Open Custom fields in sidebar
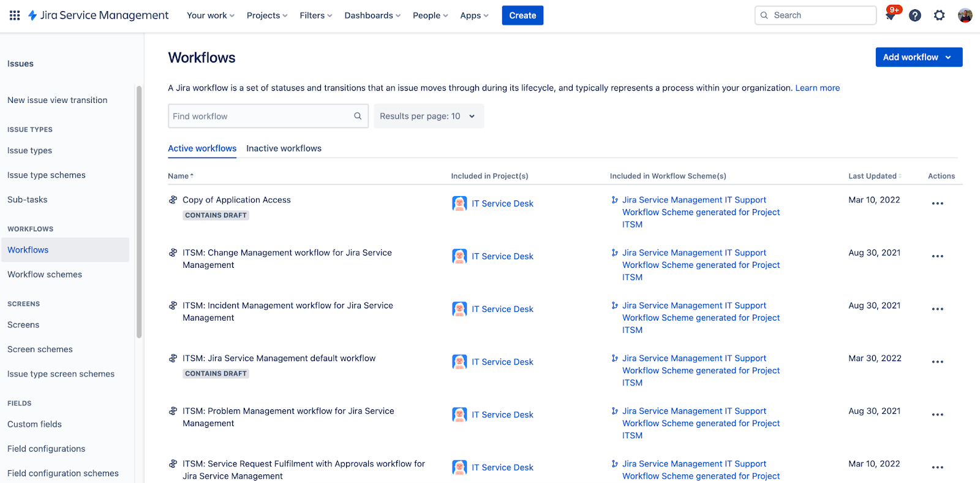Image resolution: width=980 pixels, height=483 pixels. coord(34,424)
